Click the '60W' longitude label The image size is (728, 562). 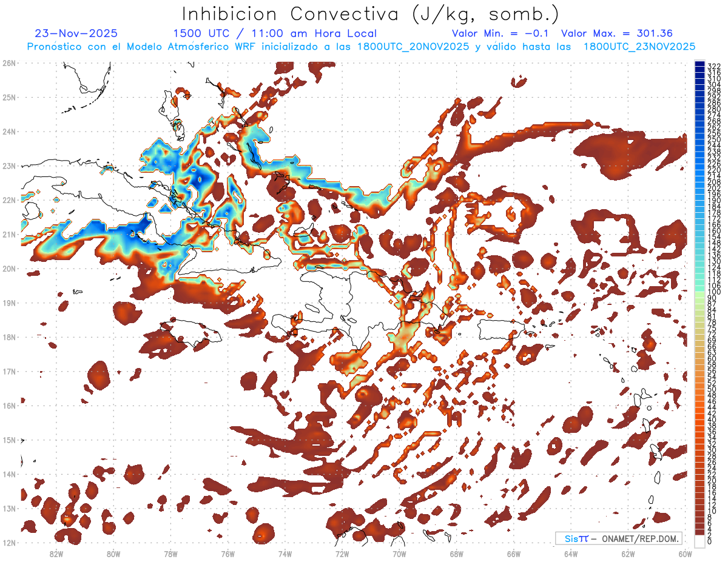[x=685, y=554]
